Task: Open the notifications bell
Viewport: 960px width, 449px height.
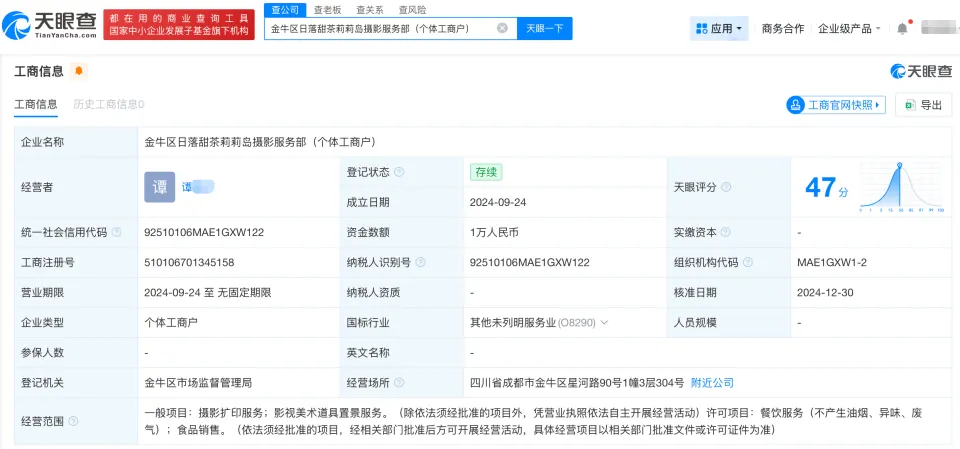Action: point(902,28)
